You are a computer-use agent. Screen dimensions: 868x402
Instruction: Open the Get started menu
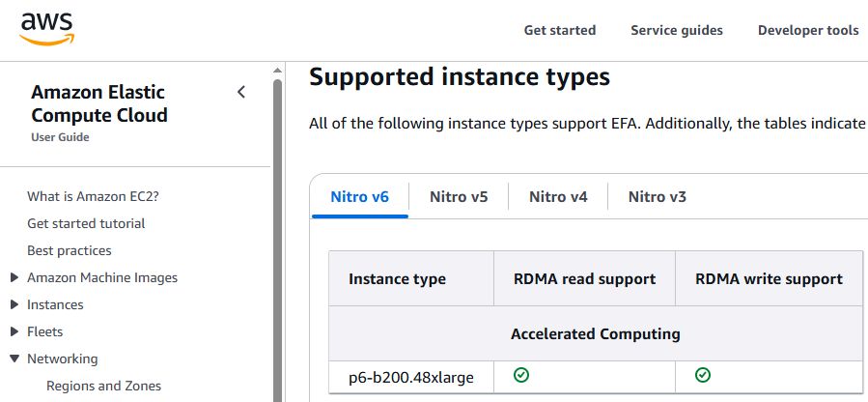(x=560, y=31)
